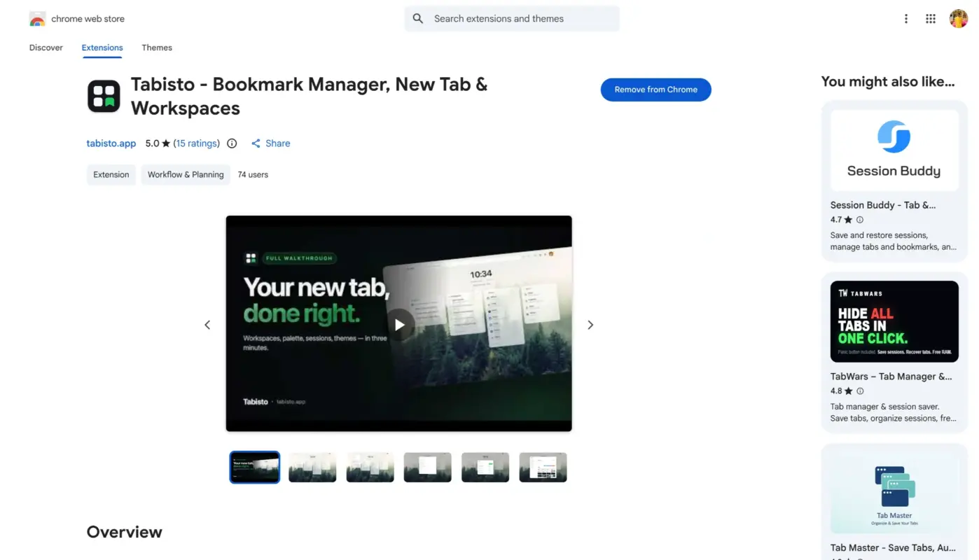Open the three-dot more options menu
The height and width of the screenshot is (560, 979).
[906, 19]
